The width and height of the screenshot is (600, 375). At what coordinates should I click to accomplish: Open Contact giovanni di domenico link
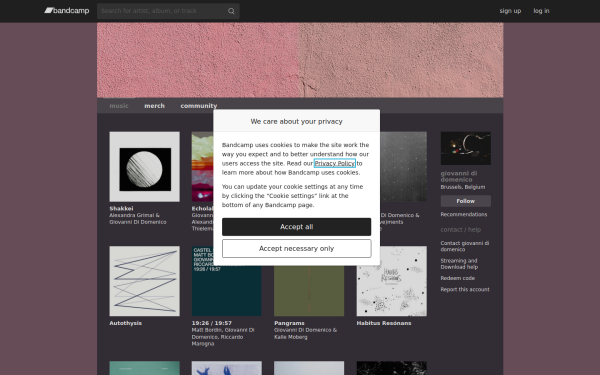(465, 246)
